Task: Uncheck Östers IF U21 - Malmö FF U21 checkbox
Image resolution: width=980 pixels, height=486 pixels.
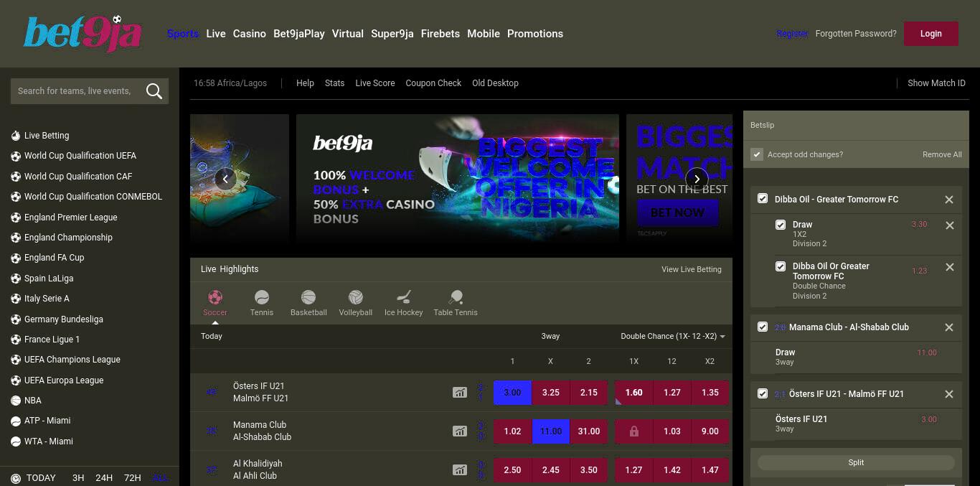Action: (763, 393)
